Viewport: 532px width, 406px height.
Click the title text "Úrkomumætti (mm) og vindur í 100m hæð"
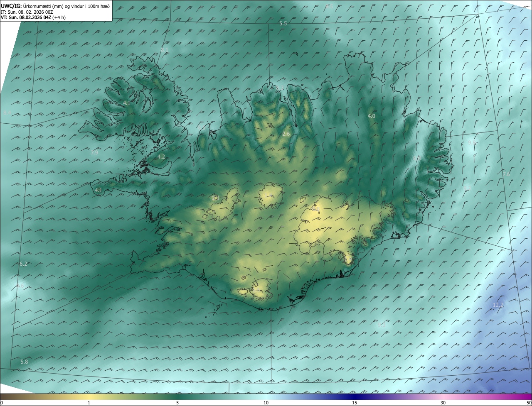67,6
